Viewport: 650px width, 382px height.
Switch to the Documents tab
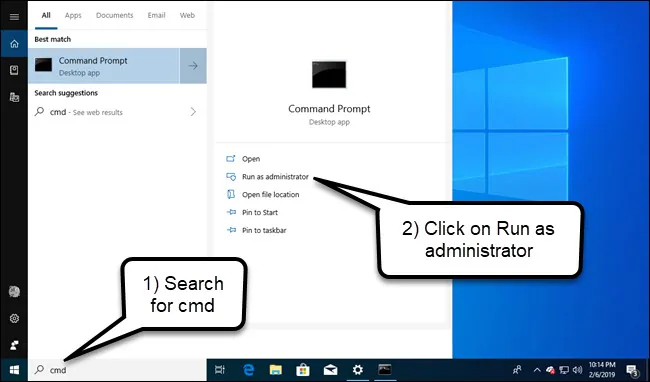tap(115, 15)
